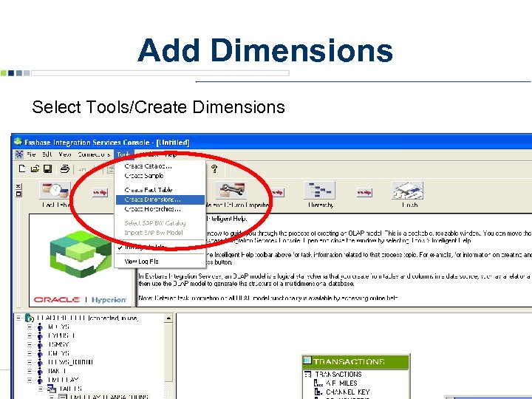532x399 pixels.
Task: Click the connected data source root icon
Action: (30, 318)
